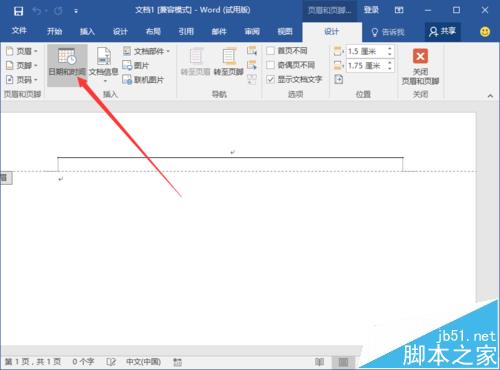
Task: Click the header-from-top position icon
Action: pos(338,51)
